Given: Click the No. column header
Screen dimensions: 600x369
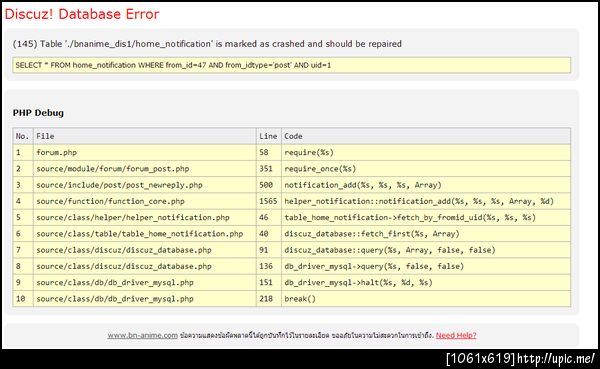Looking at the screenshot, I should 23,136.
